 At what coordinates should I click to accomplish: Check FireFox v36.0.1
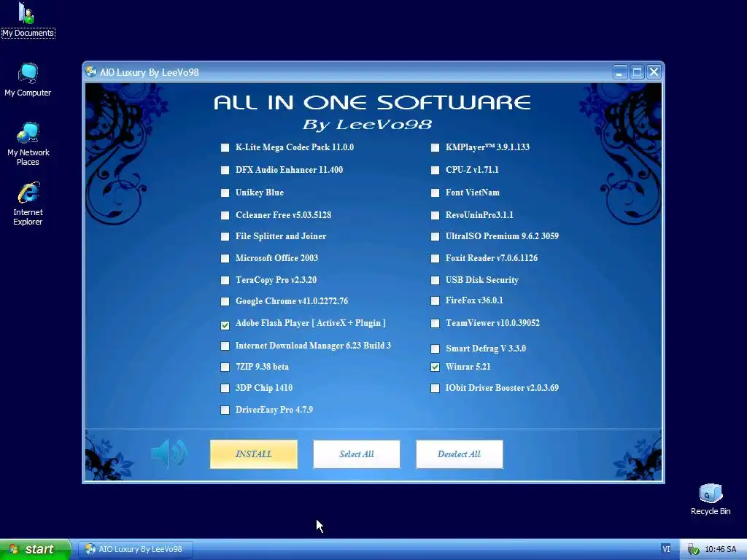coord(435,301)
